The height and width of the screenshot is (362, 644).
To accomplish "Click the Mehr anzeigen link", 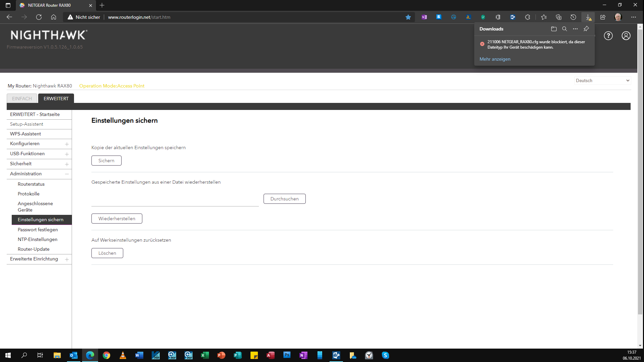I will (x=495, y=59).
